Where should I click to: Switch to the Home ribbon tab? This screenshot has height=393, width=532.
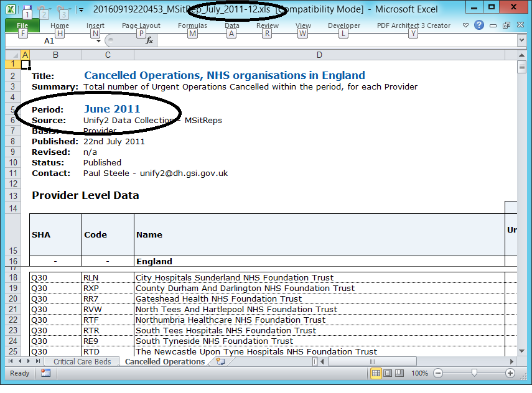pos(59,25)
